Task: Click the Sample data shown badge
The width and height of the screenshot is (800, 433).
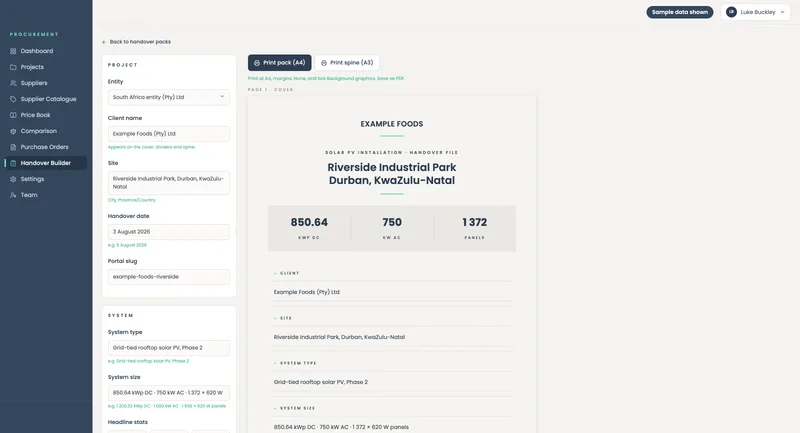Action: click(x=680, y=12)
